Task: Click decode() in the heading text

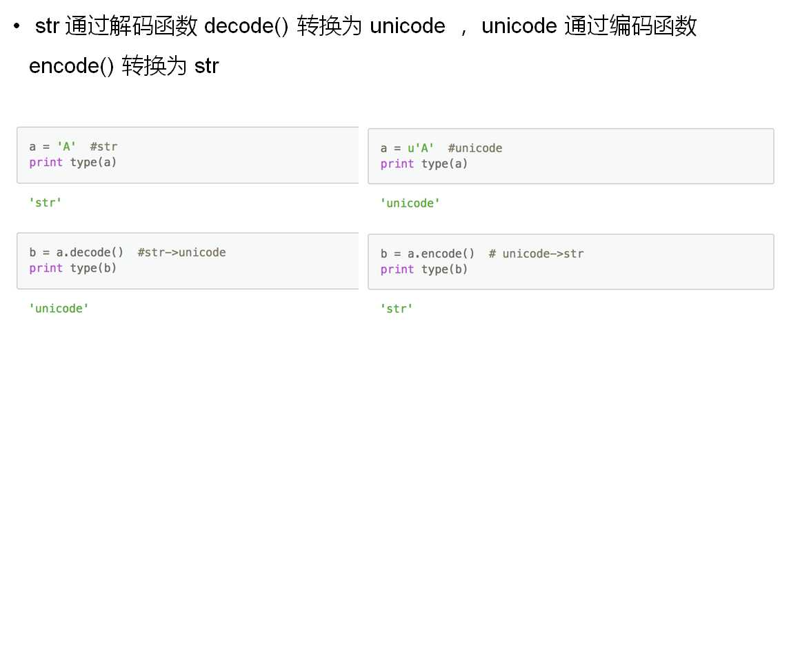Action: [246, 27]
